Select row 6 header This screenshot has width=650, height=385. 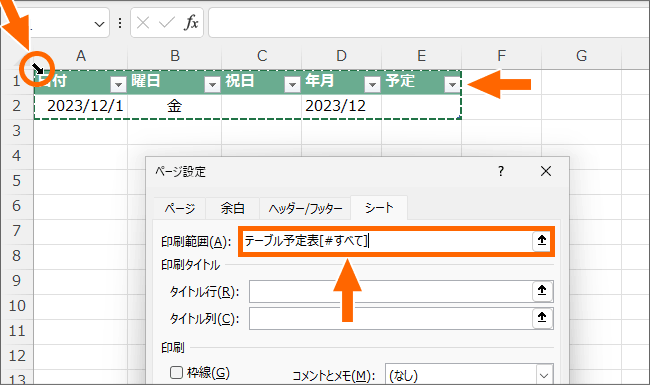point(17,206)
